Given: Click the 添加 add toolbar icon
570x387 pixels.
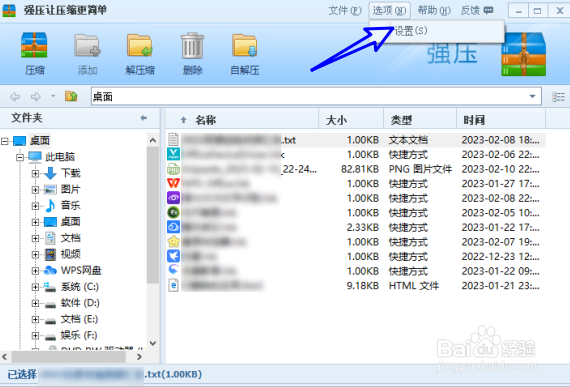Looking at the screenshot, I should click(87, 45).
